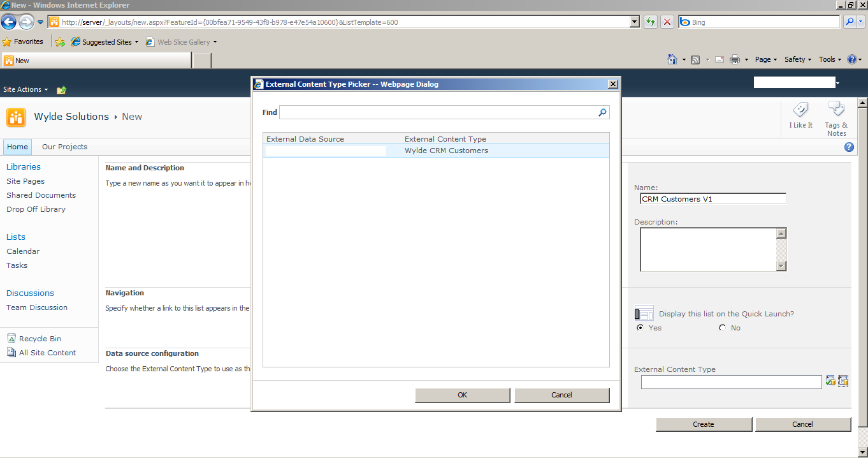Select the External Content Type picker icon

point(843,380)
